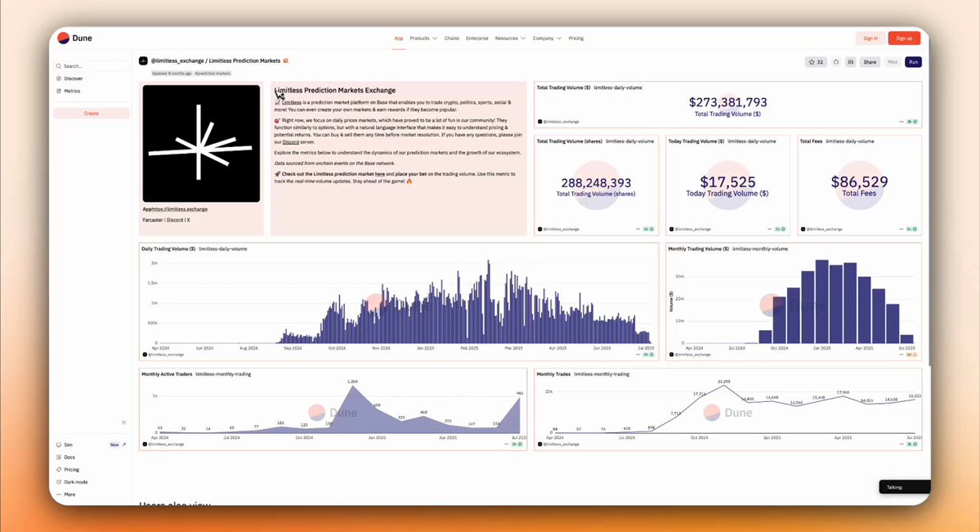Expand the Company dropdown
Screen dimensions: 980x532
click(x=547, y=38)
